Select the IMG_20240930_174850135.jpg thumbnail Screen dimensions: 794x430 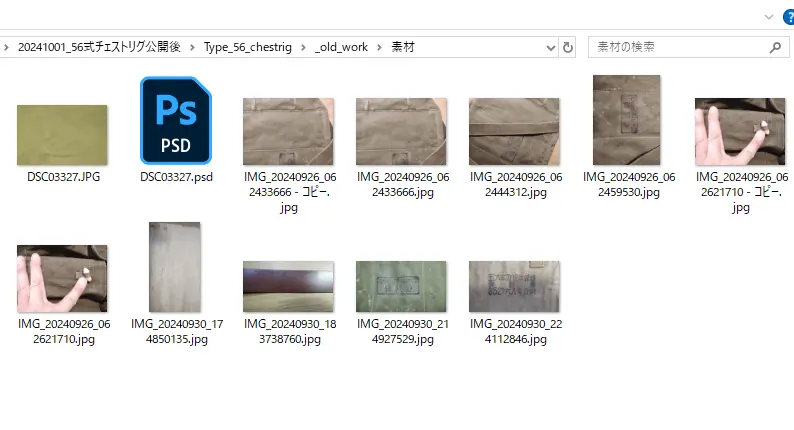175,267
